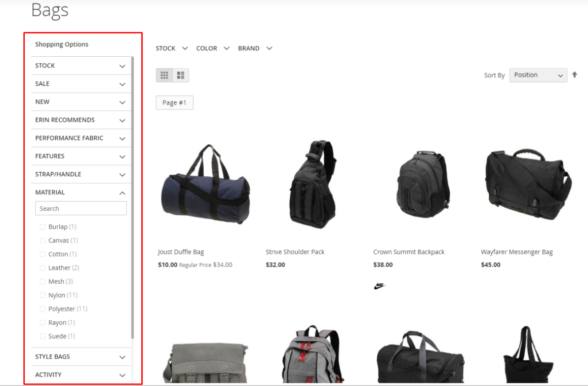The width and height of the screenshot is (588, 386).
Task: Enable the Canvas material filter checkbox
Action: [43, 241]
